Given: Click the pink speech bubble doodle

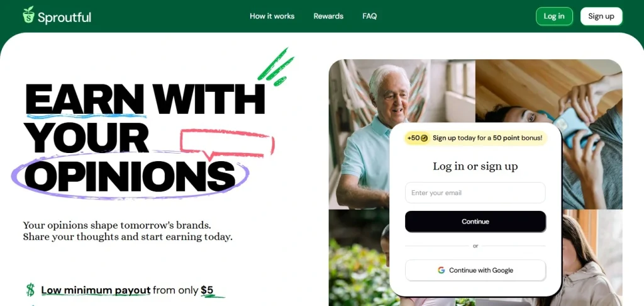Looking at the screenshot, I should (227, 144).
